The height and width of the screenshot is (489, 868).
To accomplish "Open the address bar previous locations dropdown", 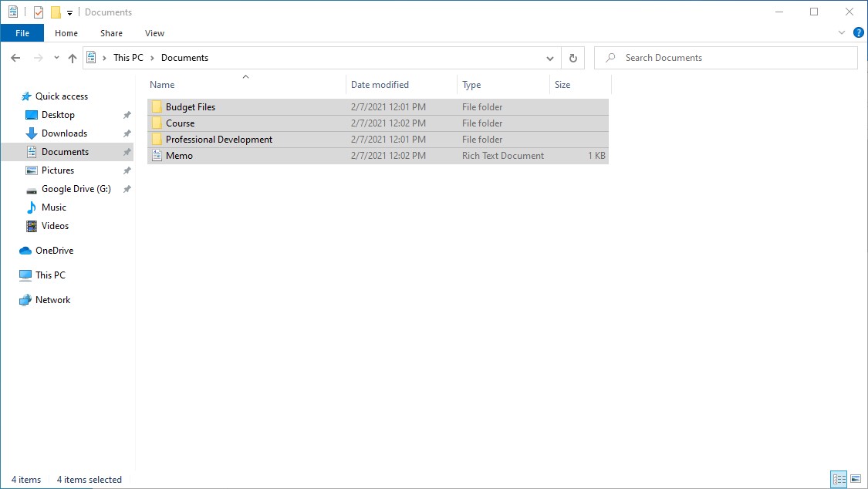I will click(550, 58).
